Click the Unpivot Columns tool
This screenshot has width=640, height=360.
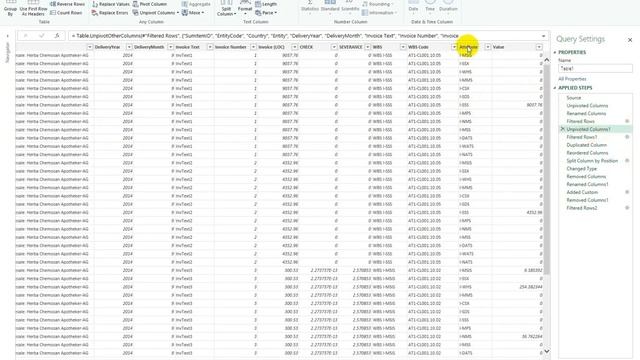click(x=155, y=13)
